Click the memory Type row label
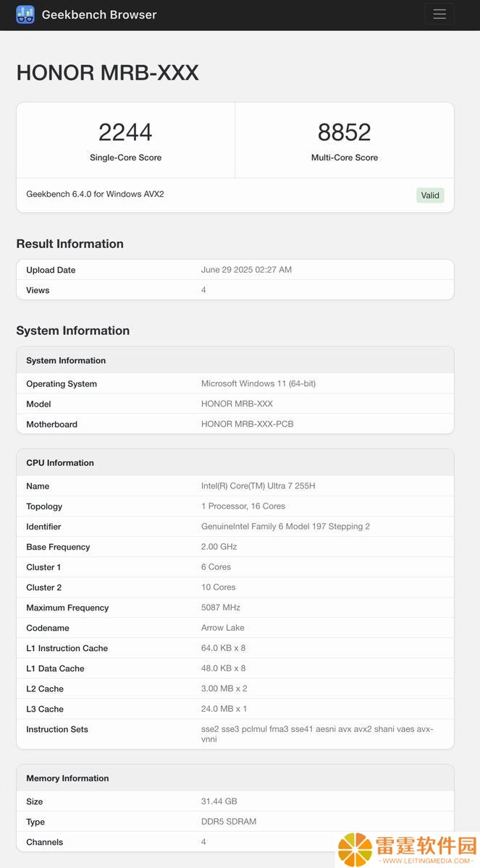 click(x=35, y=822)
